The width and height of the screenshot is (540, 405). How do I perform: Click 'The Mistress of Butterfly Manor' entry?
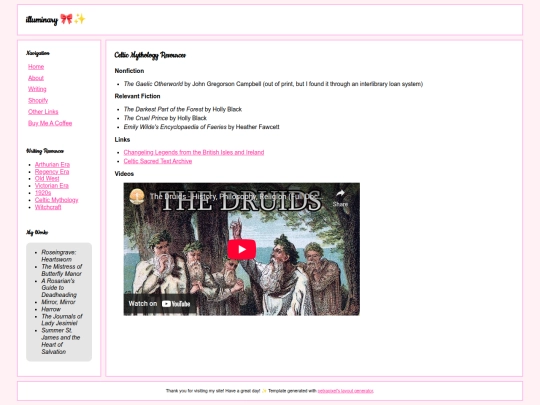click(62, 270)
